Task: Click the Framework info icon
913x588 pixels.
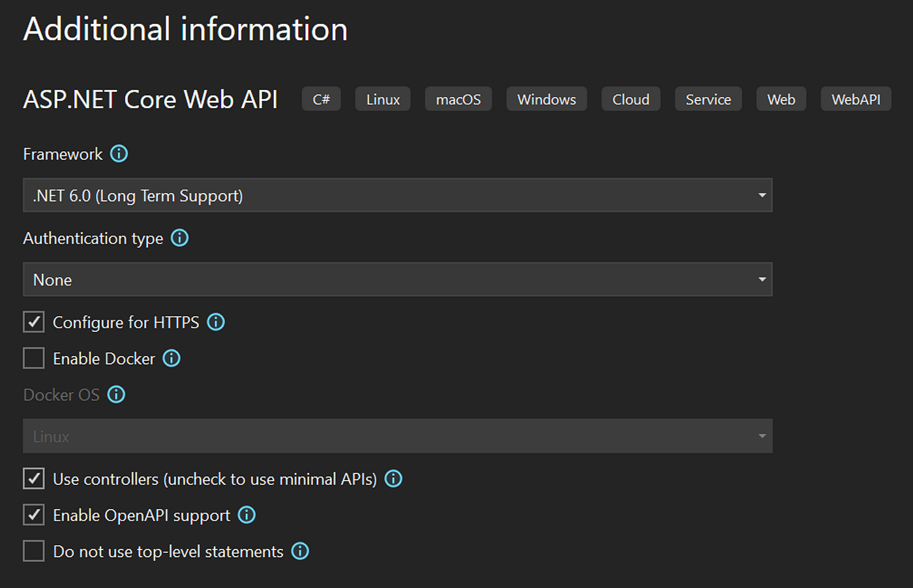Action: 119,154
